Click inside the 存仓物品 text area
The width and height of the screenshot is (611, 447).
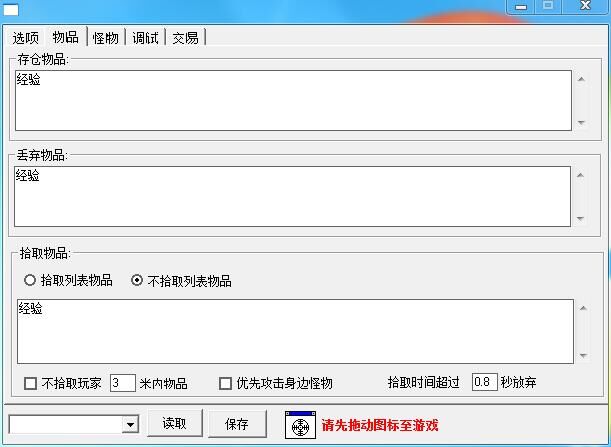click(292, 100)
